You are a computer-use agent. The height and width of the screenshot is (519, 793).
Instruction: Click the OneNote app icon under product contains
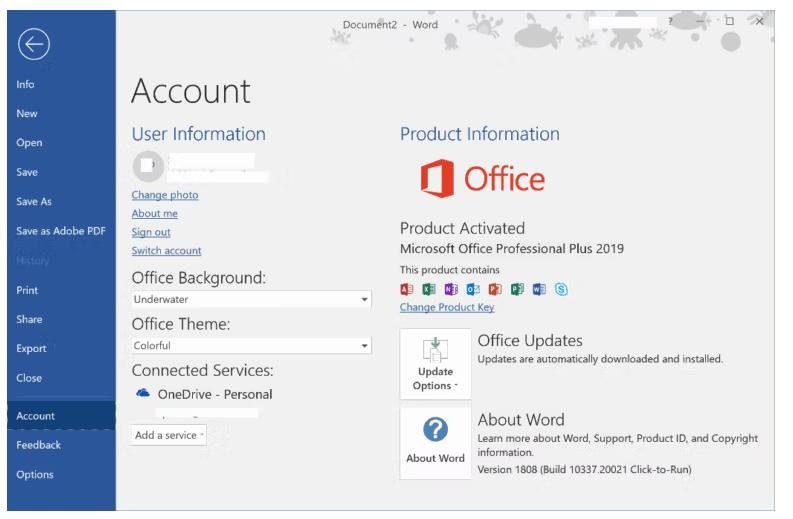451,289
